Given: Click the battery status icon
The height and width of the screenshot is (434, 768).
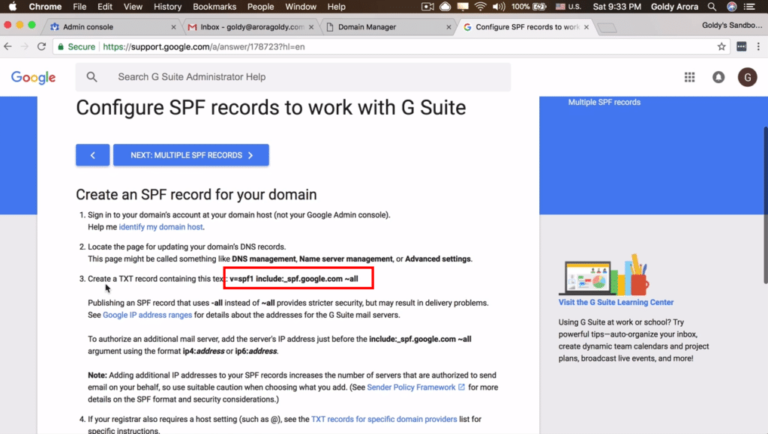Looking at the screenshot, I should click(540, 7).
